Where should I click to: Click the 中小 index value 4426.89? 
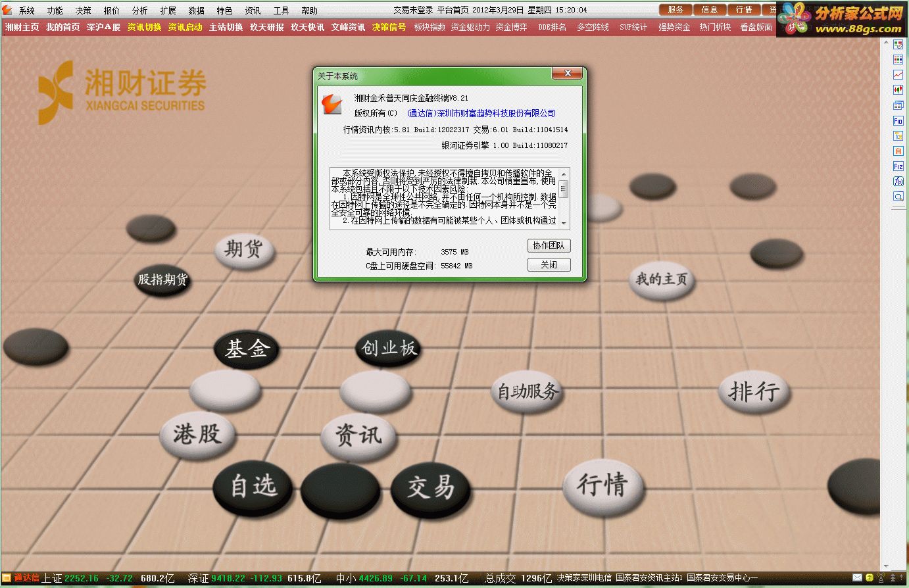(x=376, y=578)
